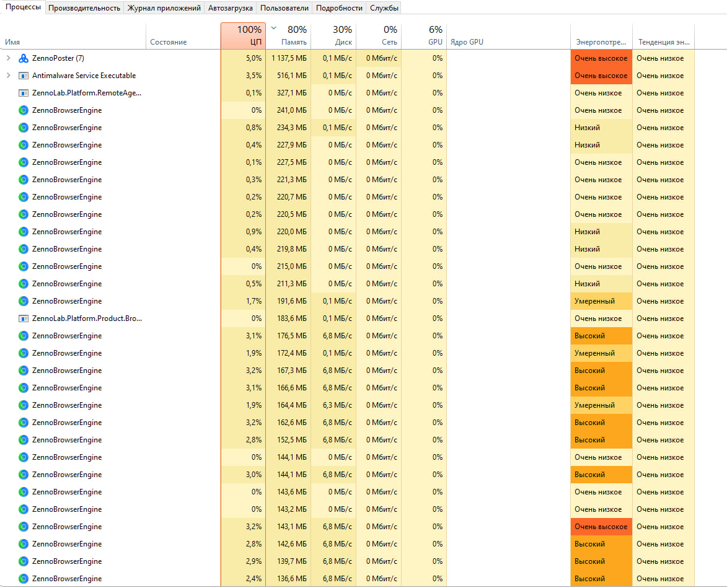Click the 327,1 МБ memory cell
This screenshot has height=588, width=727.
click(x=288, y=93)
